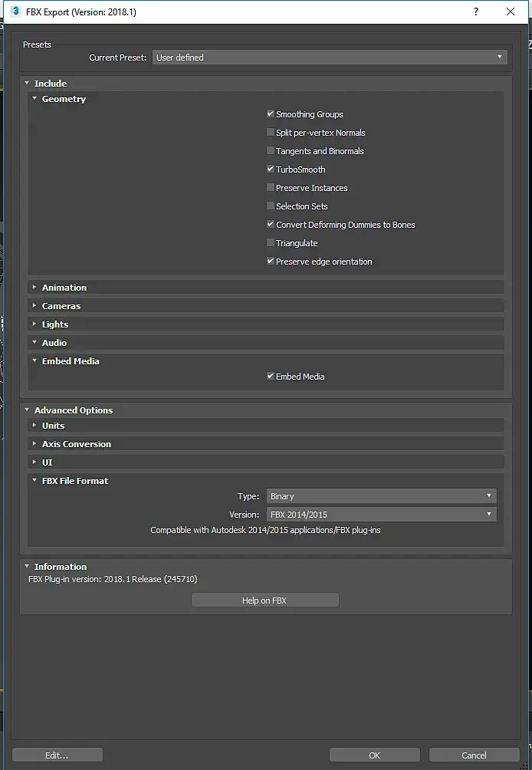Click the window's bottom-right resize grip
The image size is (532, 770).
point(523,765)
